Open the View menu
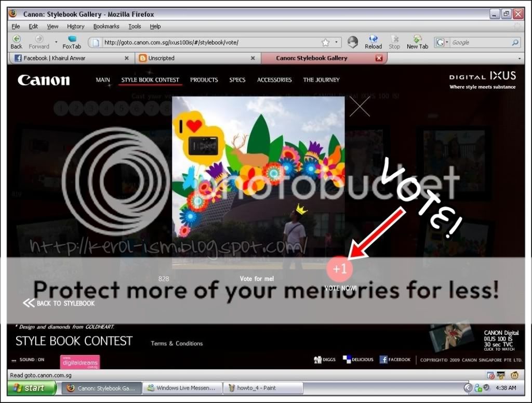 (x=52, y=26)
